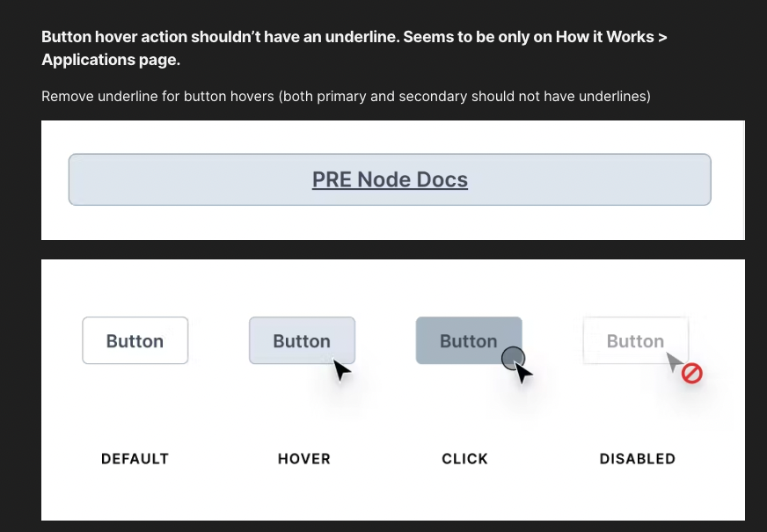This screenshot has width=767, height=532.
Task: Click the highlighted Button showing HOVER state
Action: 302,340
